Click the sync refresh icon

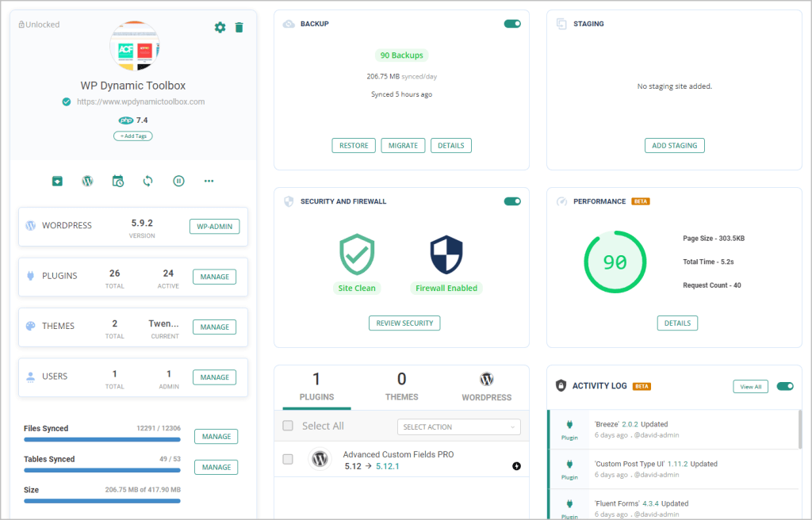pyautogui.click(x=148, y=181)
